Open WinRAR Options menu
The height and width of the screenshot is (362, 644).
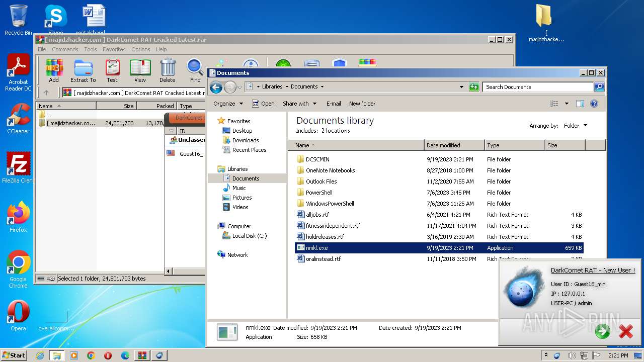[141, 49]
